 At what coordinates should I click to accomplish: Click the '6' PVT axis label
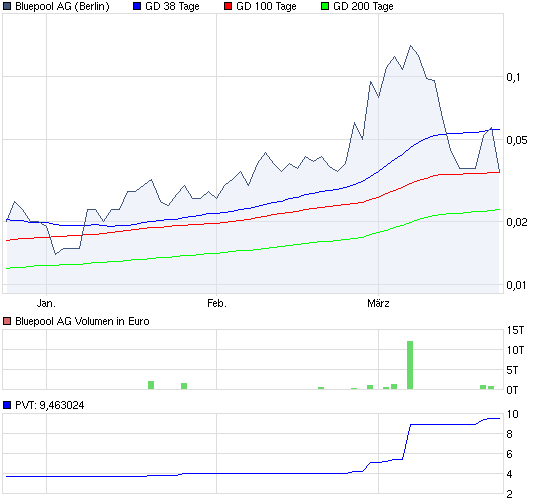tap(510, 454)
